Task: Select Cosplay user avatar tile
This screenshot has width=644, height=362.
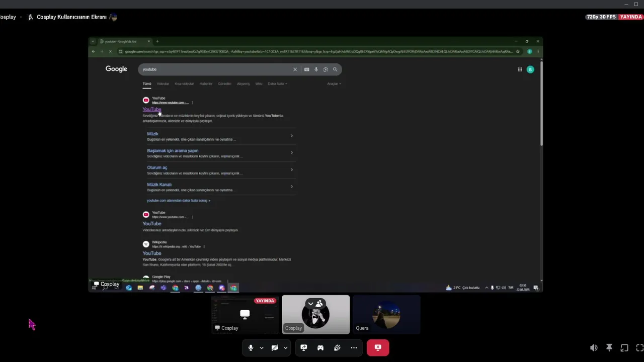Action: click(315, 315)
